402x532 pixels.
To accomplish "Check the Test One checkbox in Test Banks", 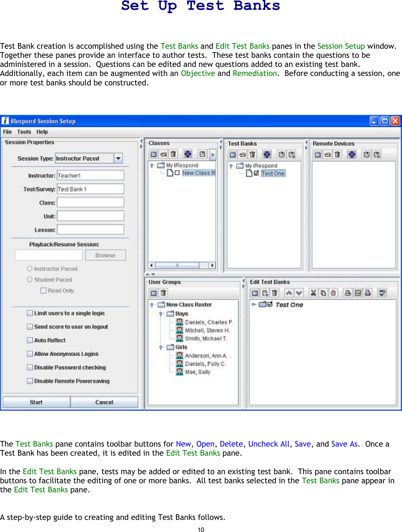I will (256, 173).
